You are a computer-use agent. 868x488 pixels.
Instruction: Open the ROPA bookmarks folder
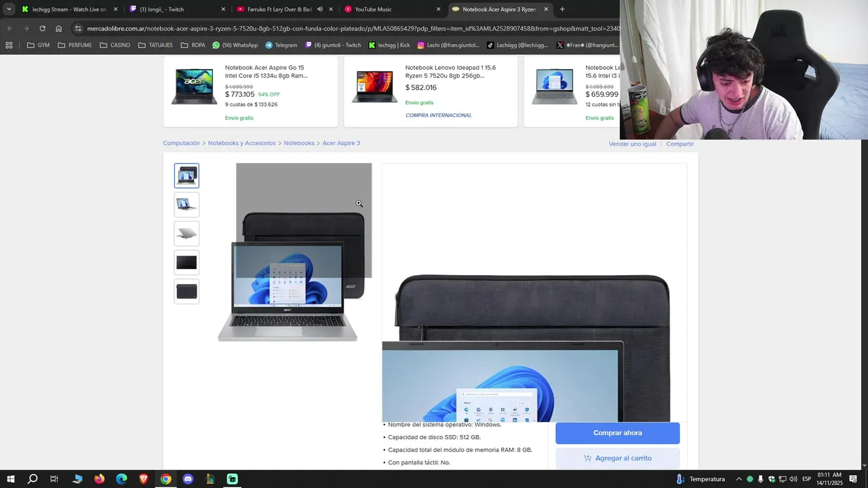(x=193, y=45)
